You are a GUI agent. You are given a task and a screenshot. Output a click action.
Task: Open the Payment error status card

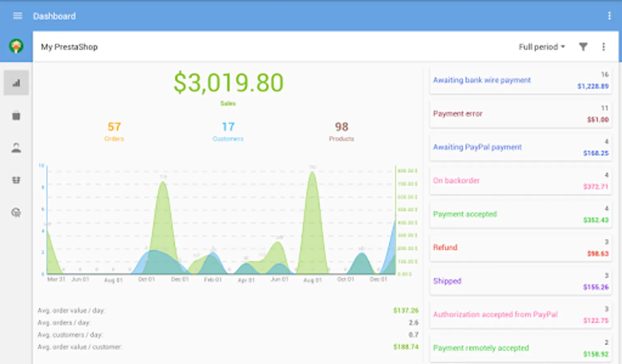(x=520, y=114)
